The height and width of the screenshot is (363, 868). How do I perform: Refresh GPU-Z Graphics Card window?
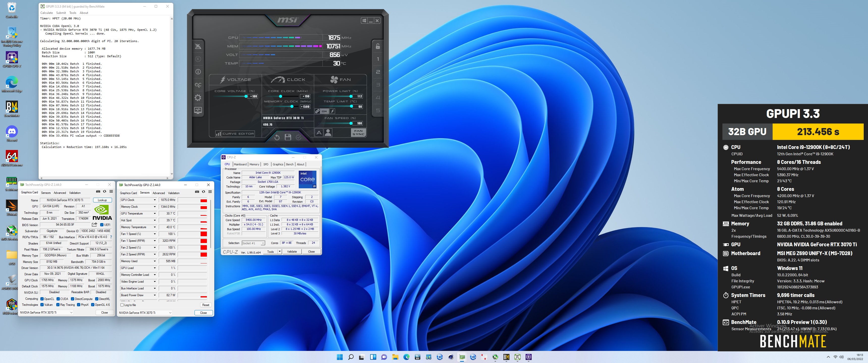104,191
